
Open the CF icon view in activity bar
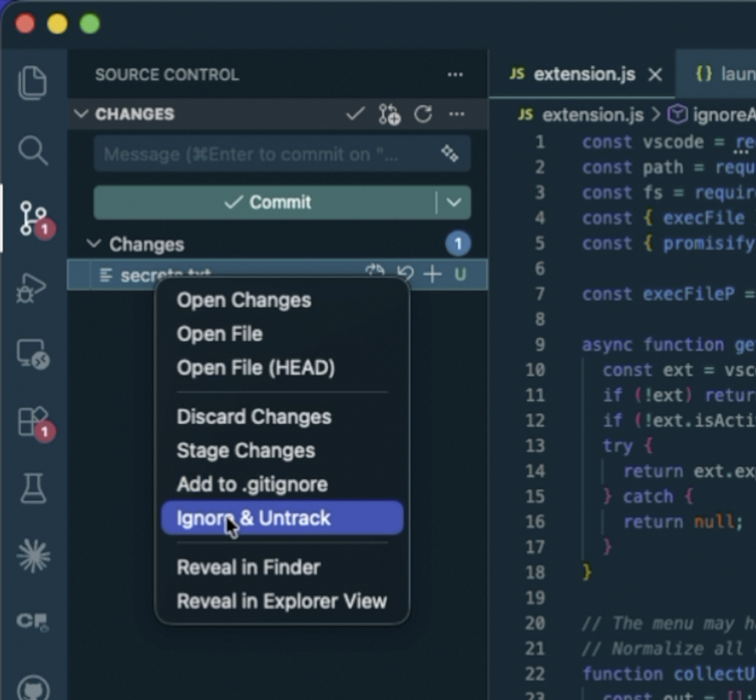32,621
